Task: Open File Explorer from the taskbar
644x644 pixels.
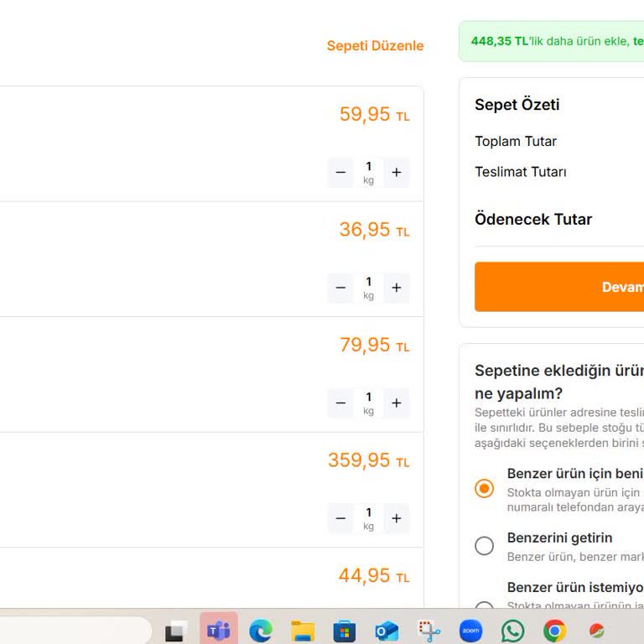Action: [303, 631]
